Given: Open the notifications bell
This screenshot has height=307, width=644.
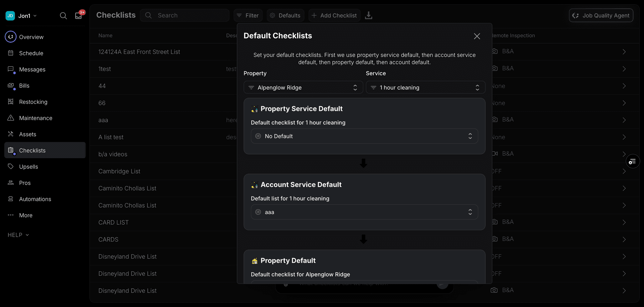Looking at the screenshot, I should coord(78,15).
